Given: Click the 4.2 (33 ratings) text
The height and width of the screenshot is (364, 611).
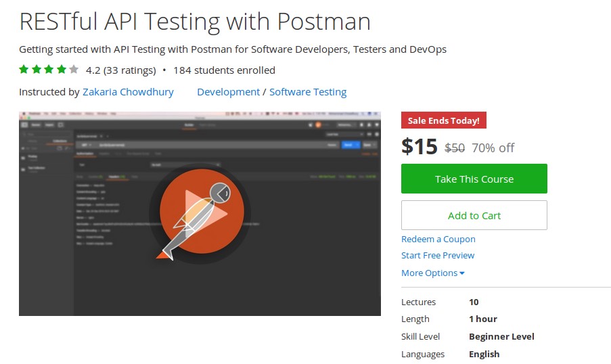Looking at the screenshot, I should click(121, 70).
